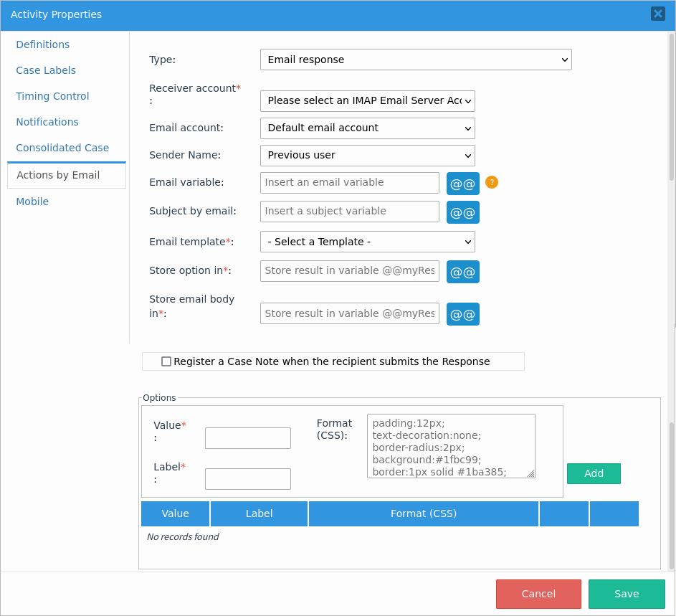Select an Email template from dropdown
The height and width of the screenshot is (616, 676).
click(x=367, y=242)
